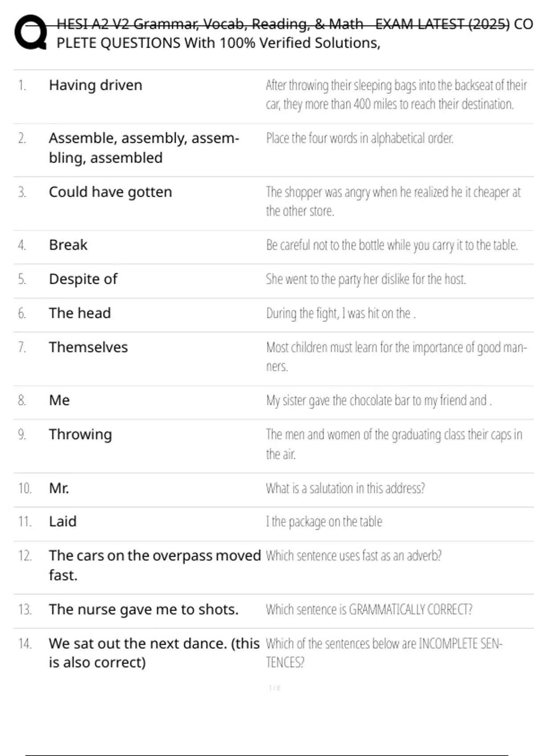Click the 1/8 page number indicator
Screen dimensions: 534x756
274,688
